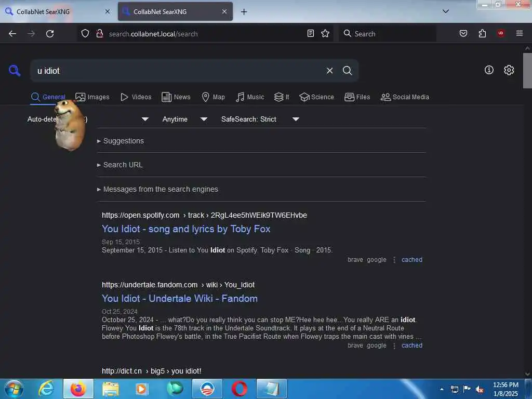Open You Idiot song by Toby Fox result
Screen dimensions: 532x399
[186, 229]
